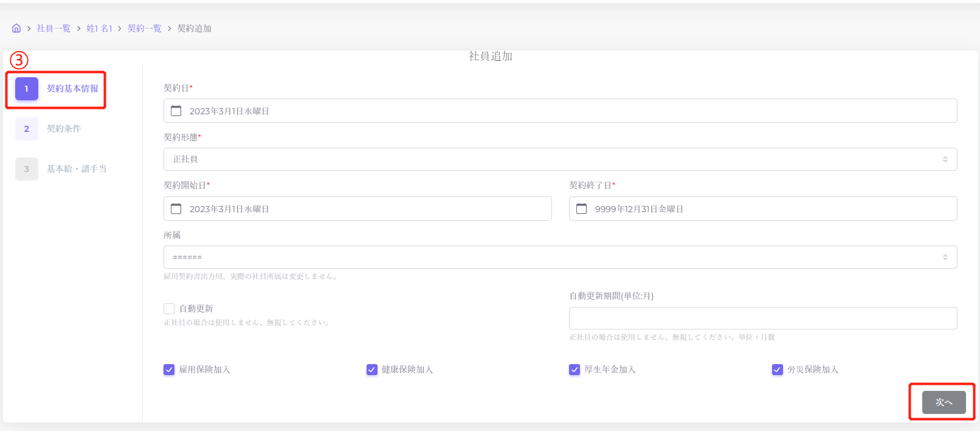The width and height of the screenshot is (980, 431).
Task: Open calendar icon for 契約終了日
Action: 582,209
